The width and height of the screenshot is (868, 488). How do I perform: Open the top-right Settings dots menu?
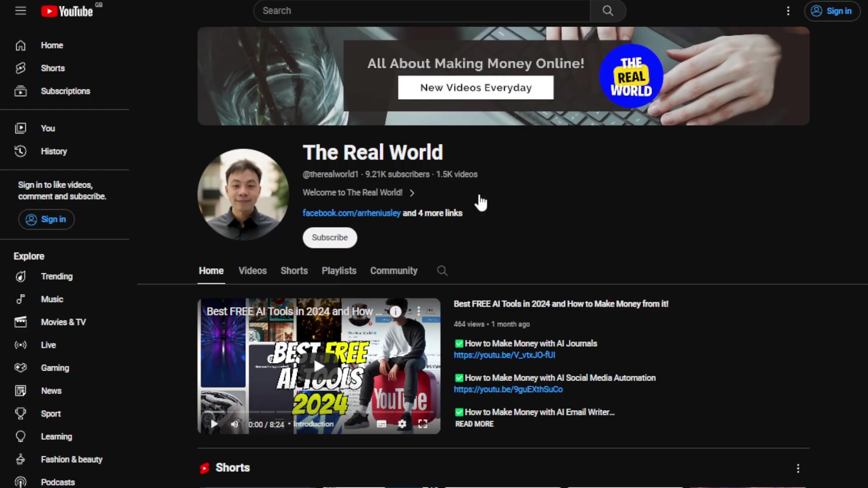coord(788,11)
